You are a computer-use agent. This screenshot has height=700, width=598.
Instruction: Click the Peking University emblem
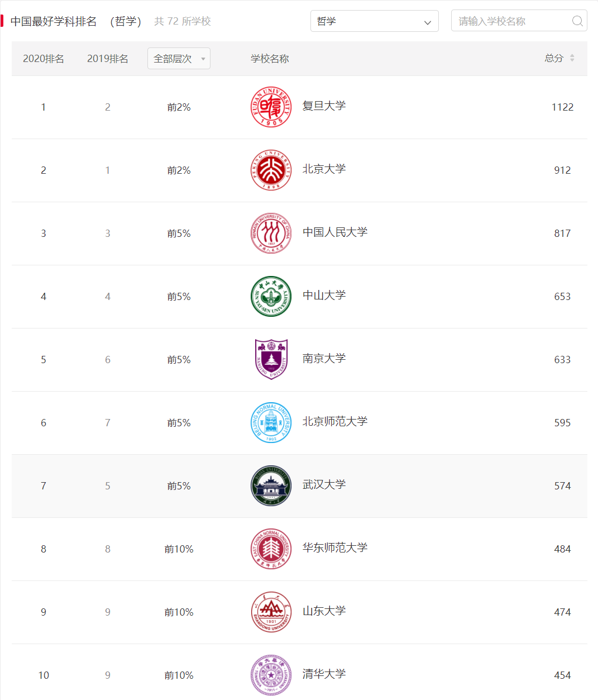pyautogui.click(x=271, y=170)
